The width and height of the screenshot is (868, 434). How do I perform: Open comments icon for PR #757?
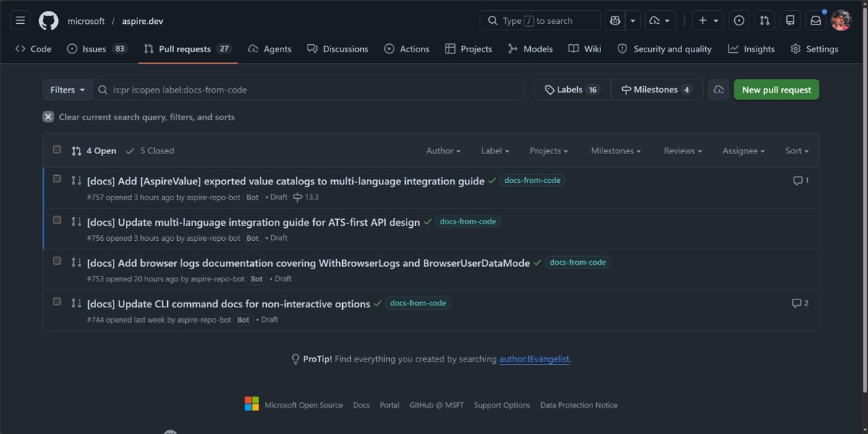[801, 181]
